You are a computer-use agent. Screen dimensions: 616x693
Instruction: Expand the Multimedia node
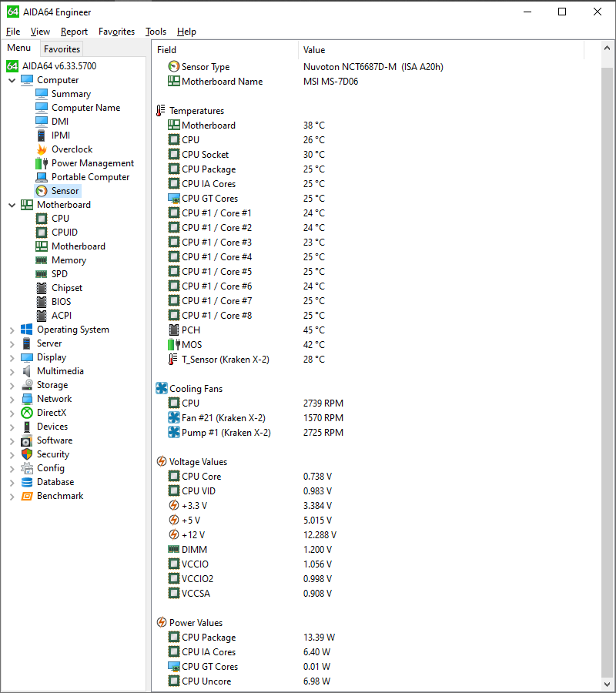12,371
